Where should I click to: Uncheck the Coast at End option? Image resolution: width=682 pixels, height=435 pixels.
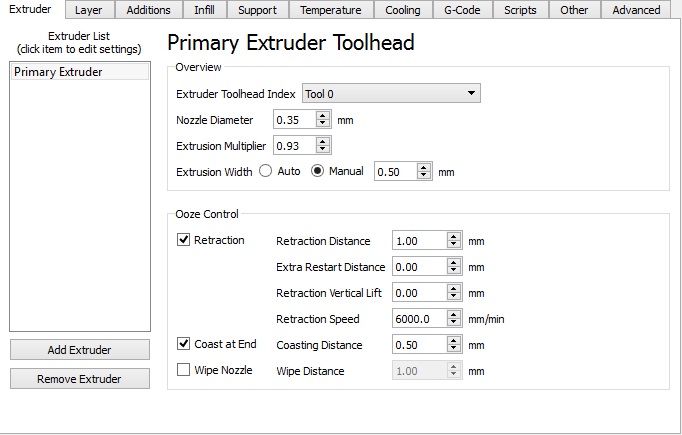point(183,344)
